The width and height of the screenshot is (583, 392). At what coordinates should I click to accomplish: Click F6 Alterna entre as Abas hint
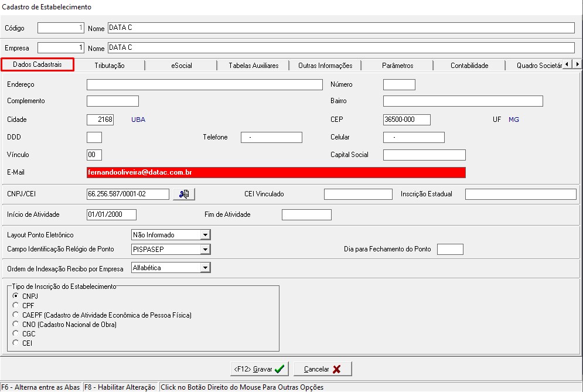40,387
